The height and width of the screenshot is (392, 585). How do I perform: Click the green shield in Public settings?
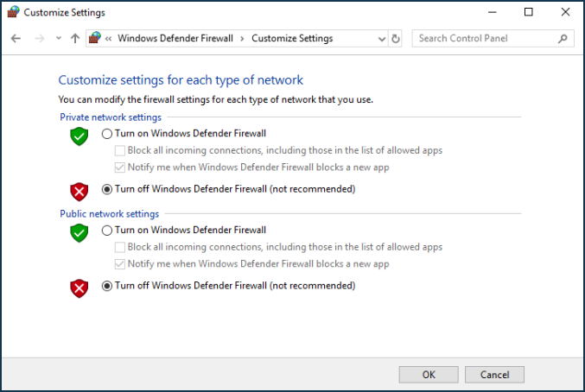[x=79, y=233]
